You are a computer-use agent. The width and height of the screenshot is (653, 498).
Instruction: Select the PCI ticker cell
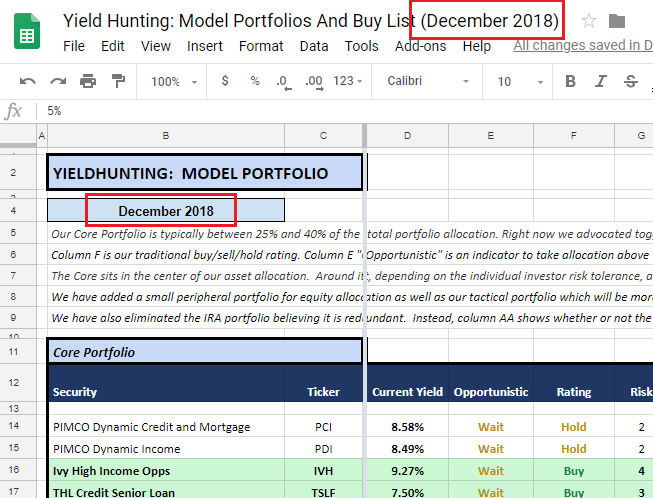(324, 426)
